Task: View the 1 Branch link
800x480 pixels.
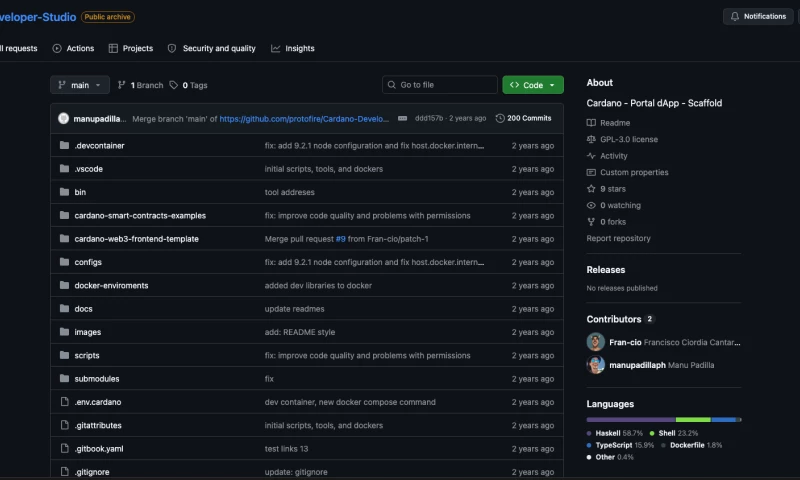Action: (x=140, y=85)
